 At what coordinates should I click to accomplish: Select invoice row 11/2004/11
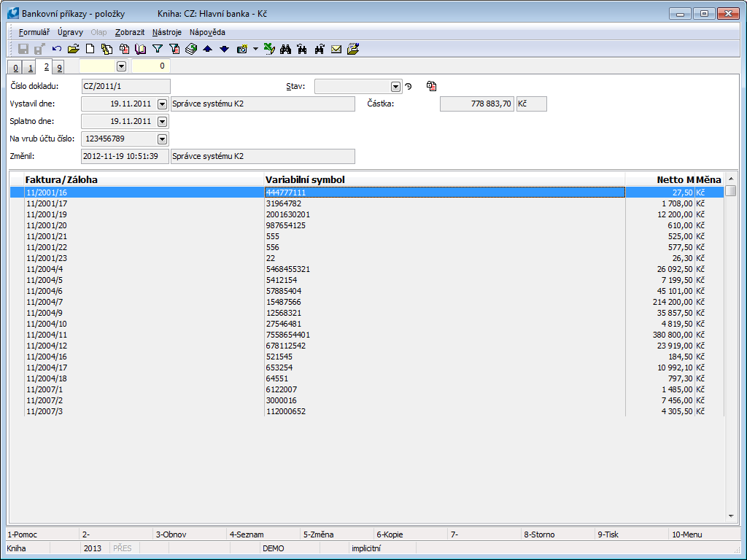click(x=47, y=335)
